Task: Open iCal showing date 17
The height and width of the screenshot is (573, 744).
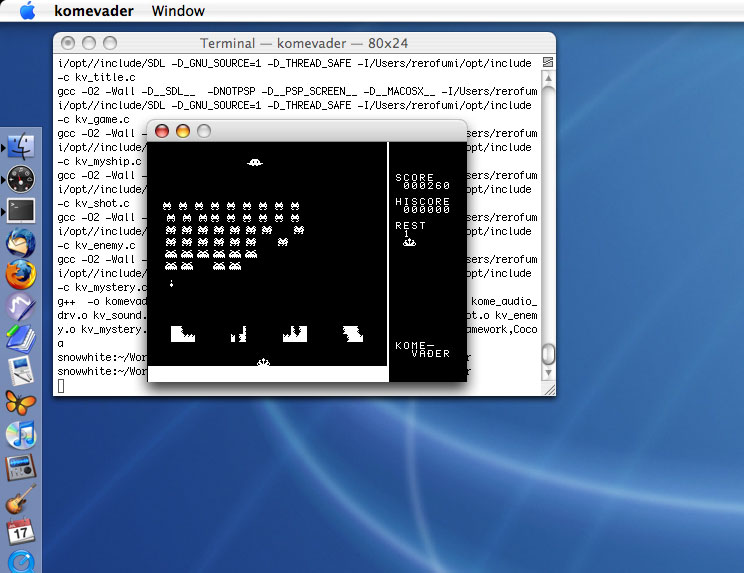Action: click(x=21, y=531)
